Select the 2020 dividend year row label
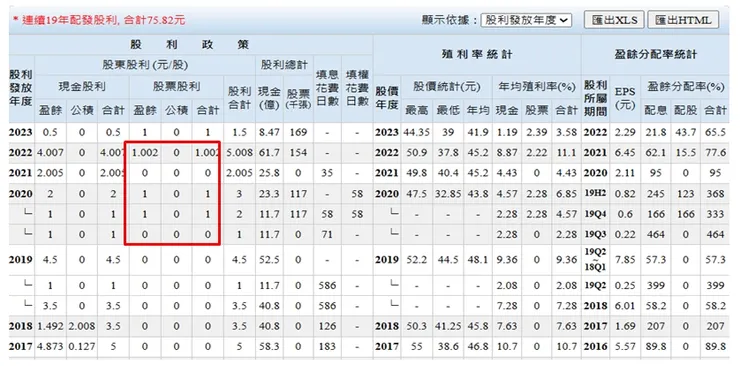This screenshot has width=740, height=366. click(20, 194)
